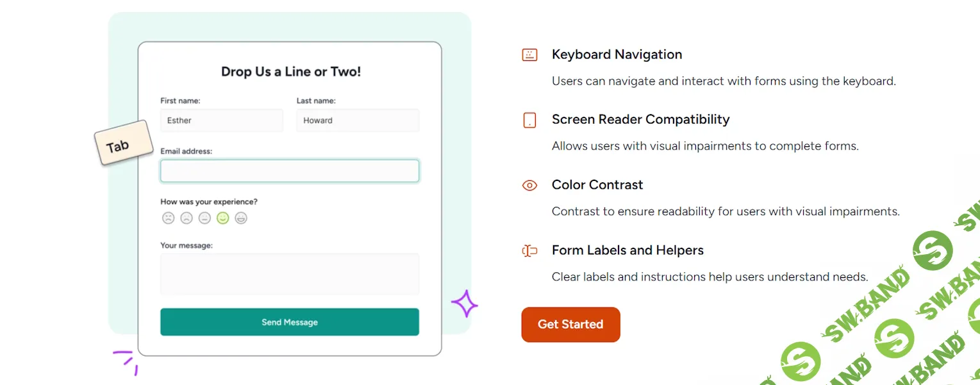Select the sad frowning face rating
The height and width of the screenshot is (385, 980).
point(187,218)
